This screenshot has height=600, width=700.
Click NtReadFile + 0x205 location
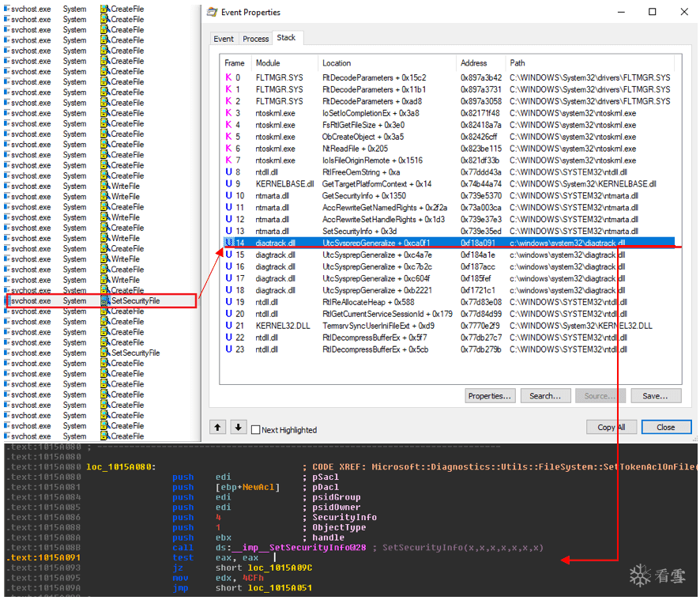pyautogui.click(x=355, y=149)
